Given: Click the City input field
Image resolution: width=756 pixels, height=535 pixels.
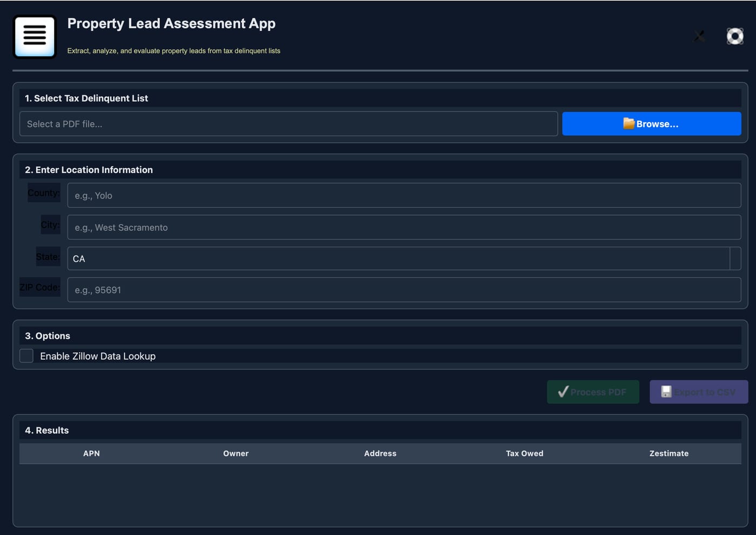Looking at the screenshot, I should coord(404,228).
